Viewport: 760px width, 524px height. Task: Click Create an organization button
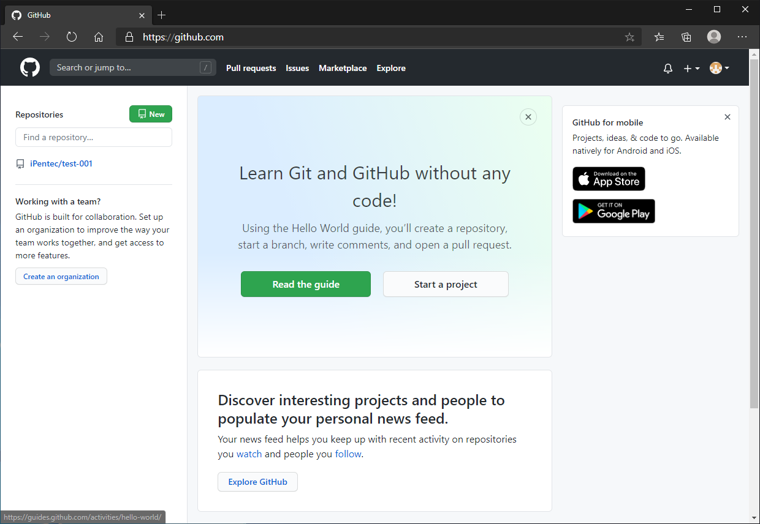[61, 276]
